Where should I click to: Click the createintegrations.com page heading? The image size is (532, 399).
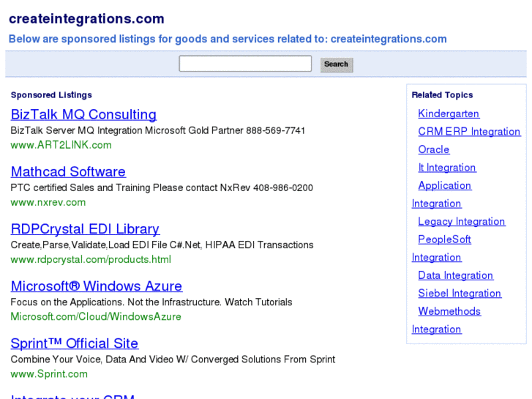[86, 19]
